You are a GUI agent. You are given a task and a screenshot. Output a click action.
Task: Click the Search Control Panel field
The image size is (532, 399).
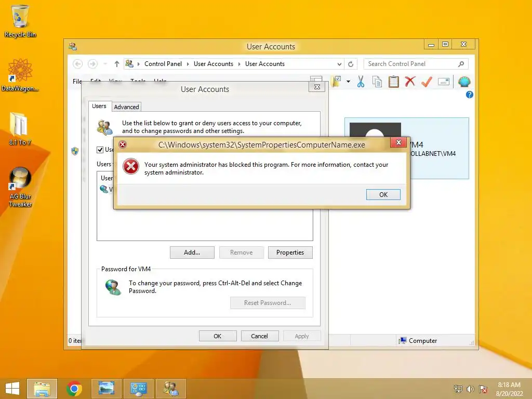pyautogui.click(x=416, y=64)
